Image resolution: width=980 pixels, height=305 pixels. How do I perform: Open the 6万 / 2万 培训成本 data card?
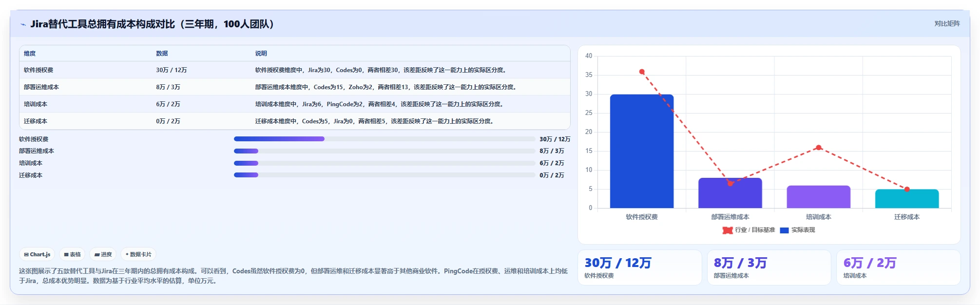tap(899, 267)
